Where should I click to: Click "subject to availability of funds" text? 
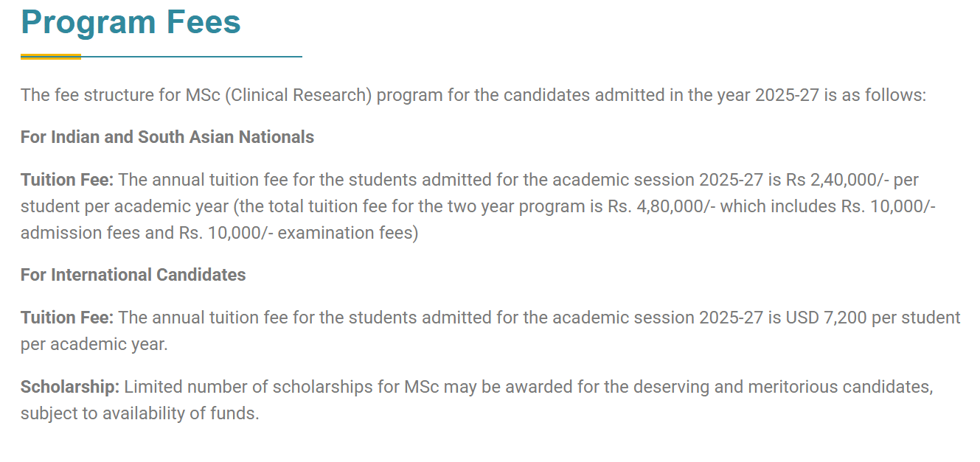pyautogui.click(x=139, y=413)
